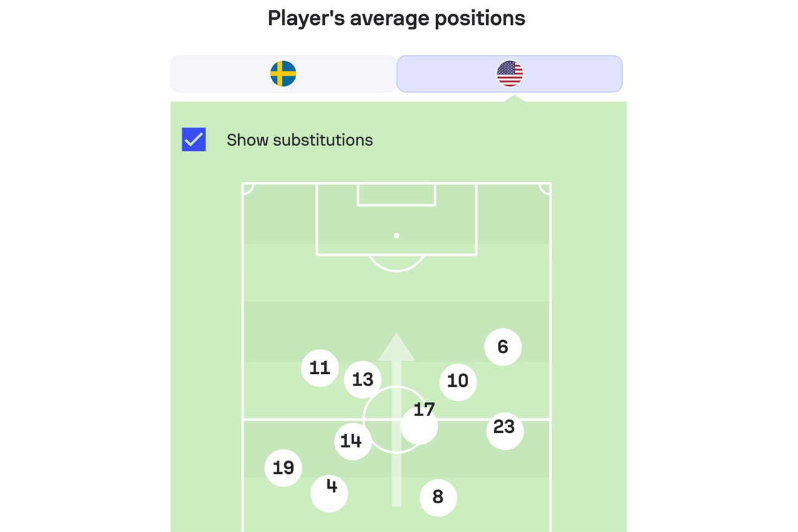
Task: Select player number 23 circle
Action: pyautogui.click(x=504, y=430)
